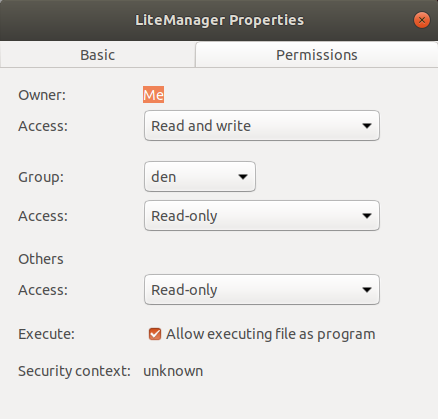Expand the Group access Read-only dropdown
The height and width of the screenshot is (419, 438).
click(262, 216)
